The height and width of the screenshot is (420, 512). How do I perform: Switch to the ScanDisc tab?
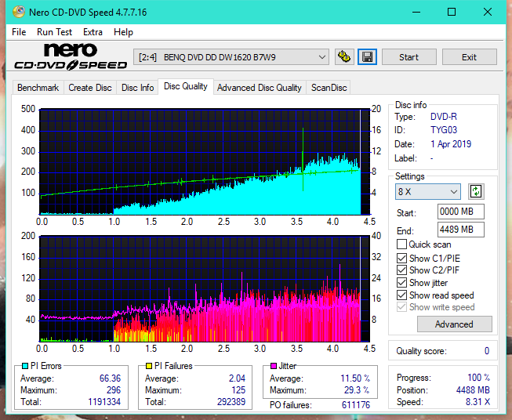click(x=329, y=88)
